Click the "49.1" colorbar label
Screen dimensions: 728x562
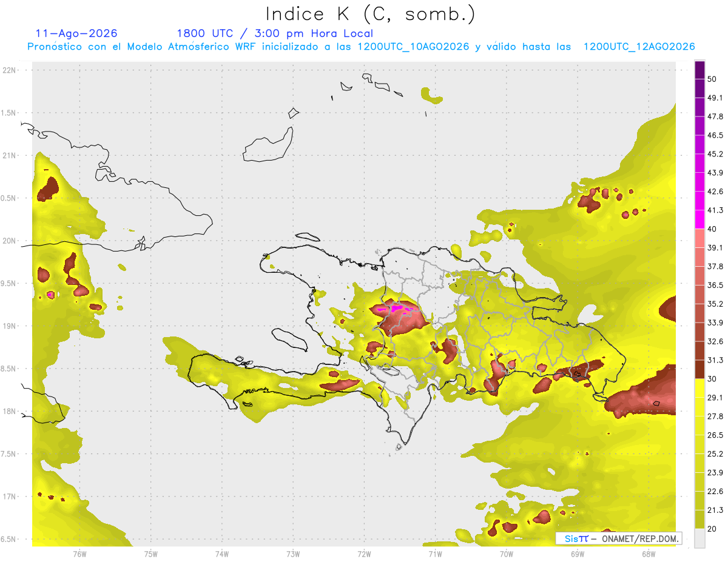click(x=715, y=98)
